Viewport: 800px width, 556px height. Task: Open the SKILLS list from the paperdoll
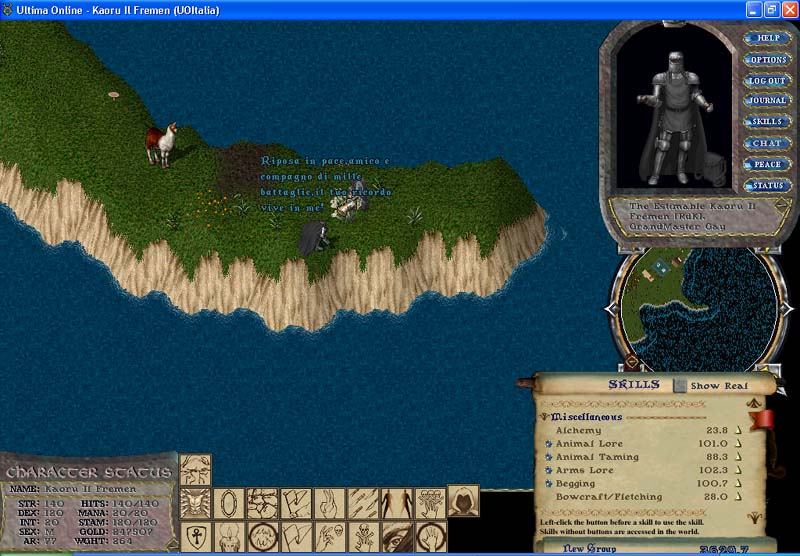tap(767, 121)
